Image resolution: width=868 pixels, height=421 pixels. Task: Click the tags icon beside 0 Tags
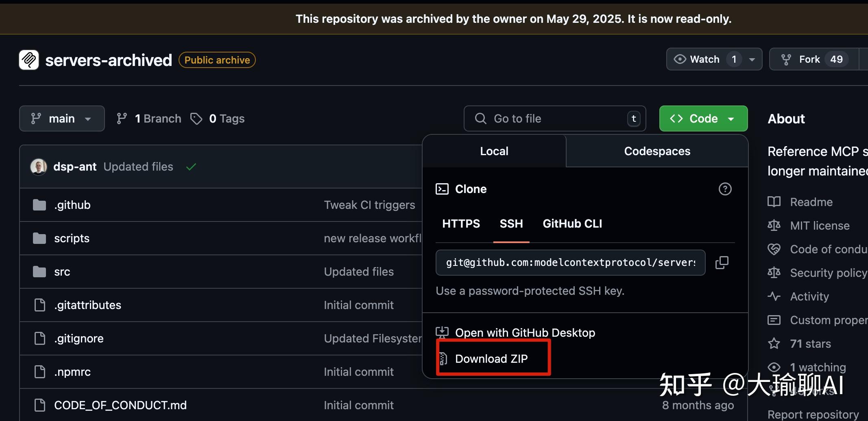tap(196, 118)
